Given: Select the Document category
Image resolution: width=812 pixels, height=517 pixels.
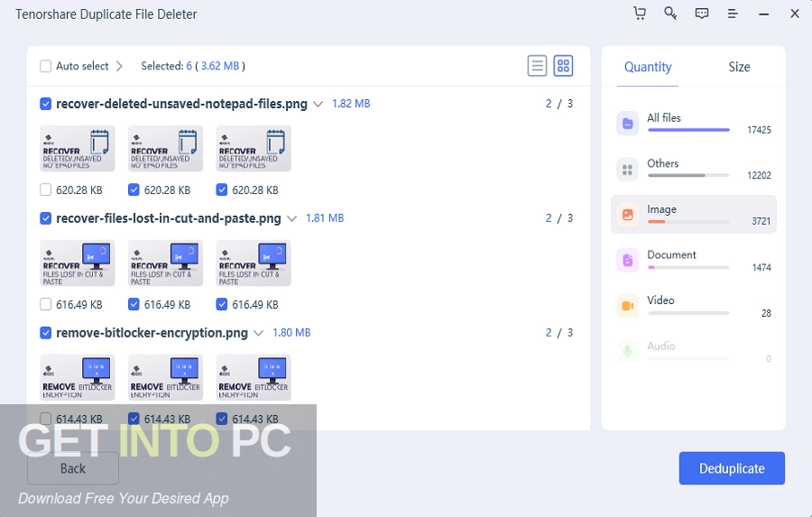Looking at the screenshot, I should (x=694, y=261).
